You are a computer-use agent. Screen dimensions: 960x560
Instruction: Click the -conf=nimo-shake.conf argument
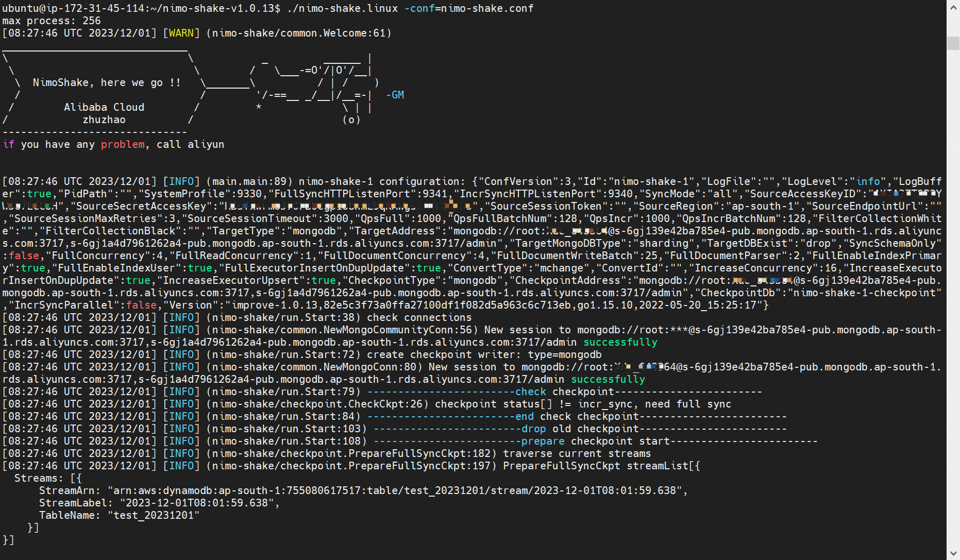[x=468, y=8]
